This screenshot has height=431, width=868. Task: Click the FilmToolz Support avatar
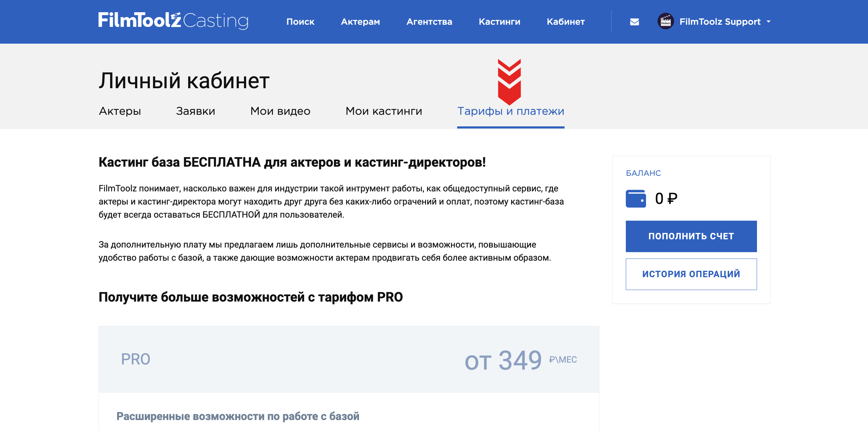click(665, 22)
